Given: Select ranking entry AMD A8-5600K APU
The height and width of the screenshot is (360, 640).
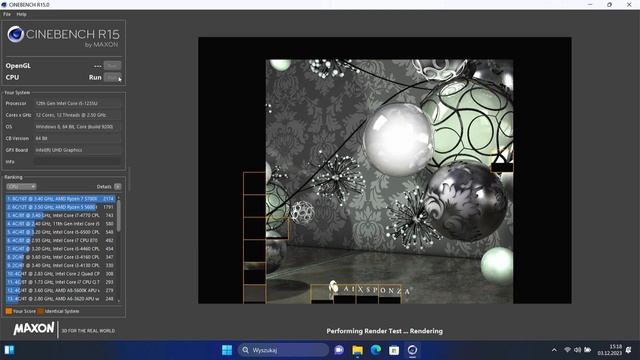Looking at the screenshot, I should point(61,291).
